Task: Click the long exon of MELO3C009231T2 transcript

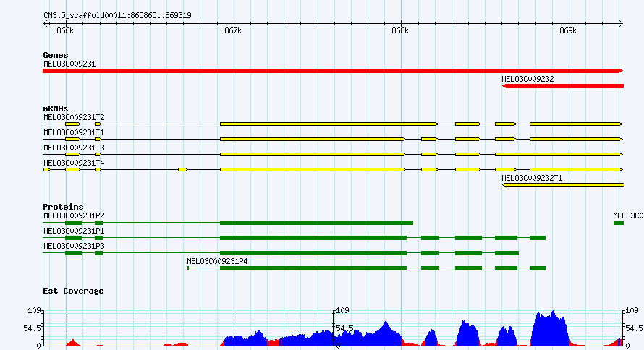Action: pyautogui.click(x=329, y=124)
